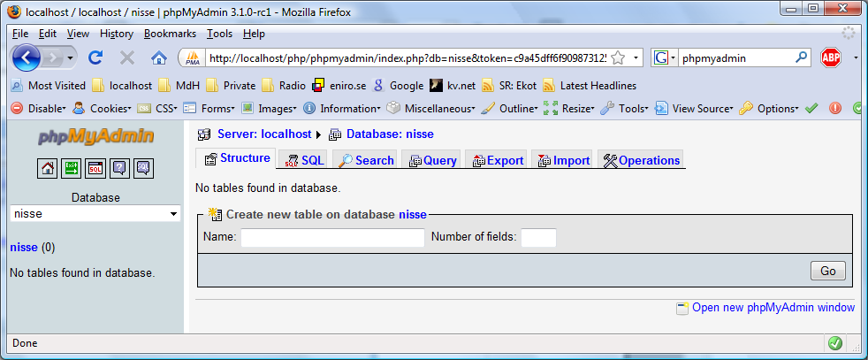Viewport: 868px width, 360px height.
Task: Open Most Visited bookmarks
Action: pyautogui.click(x=48, y=86)
